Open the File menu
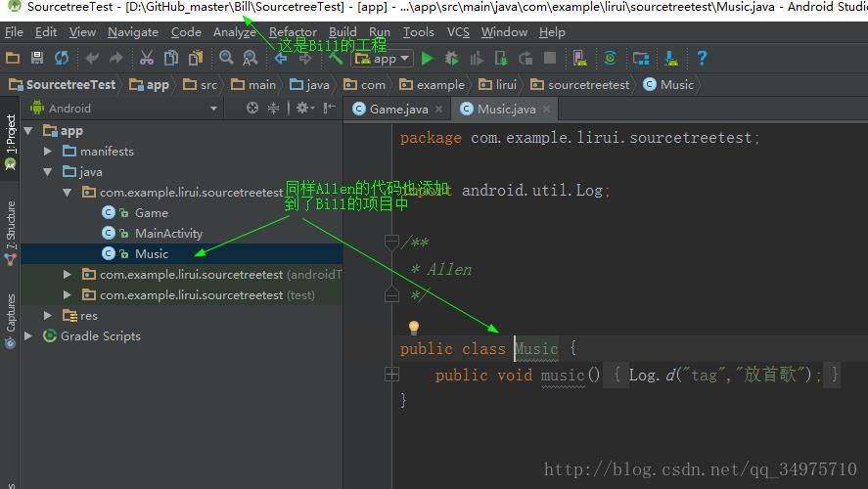868x489 pixels. coord(14,32)
